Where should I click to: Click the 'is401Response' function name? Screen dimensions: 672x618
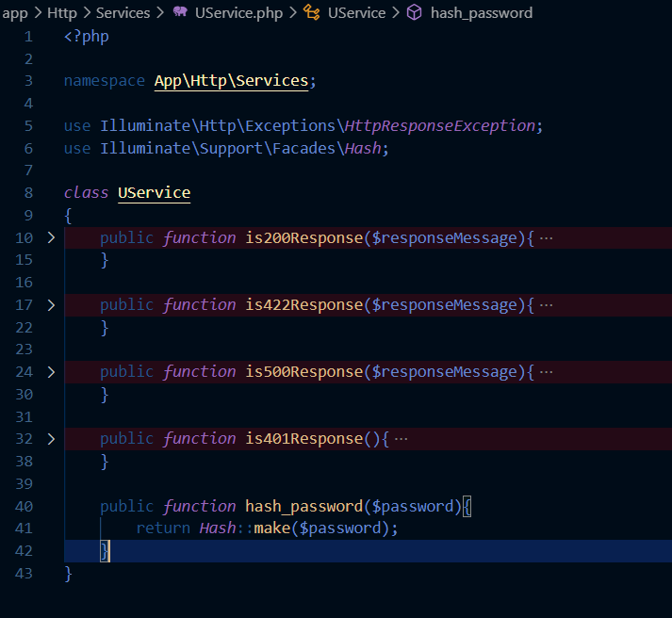pyautogui.click(x=303, y=439)
